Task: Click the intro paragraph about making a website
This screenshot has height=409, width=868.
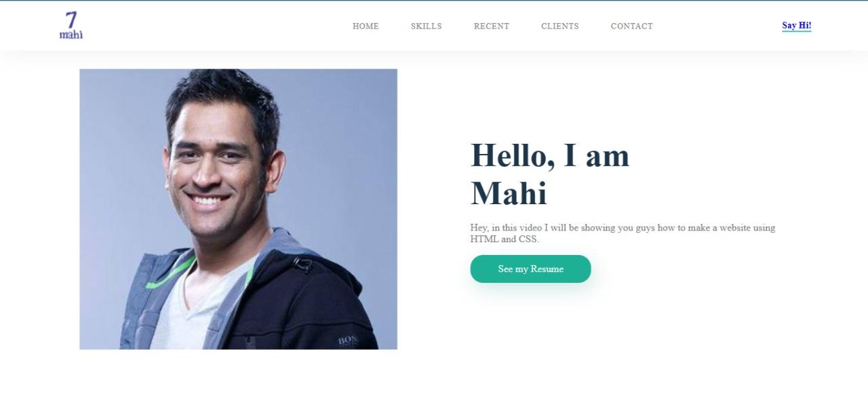Action: pos(623,233)
